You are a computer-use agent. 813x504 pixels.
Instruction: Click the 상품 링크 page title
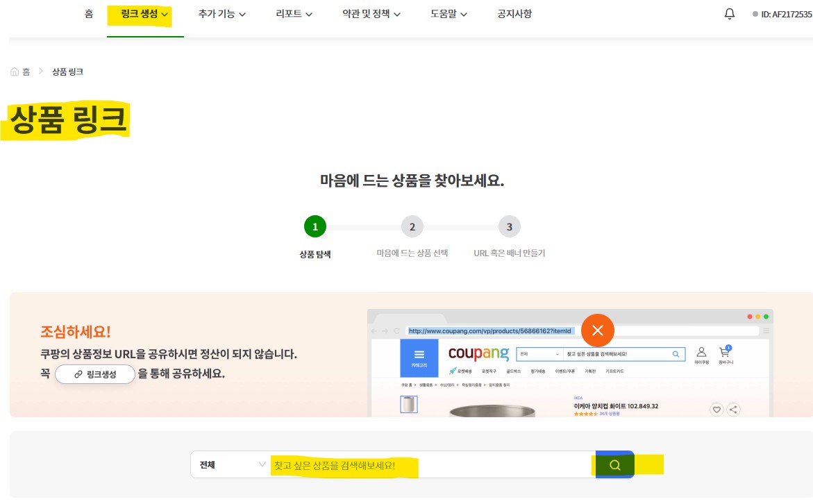tap(68, 119)
